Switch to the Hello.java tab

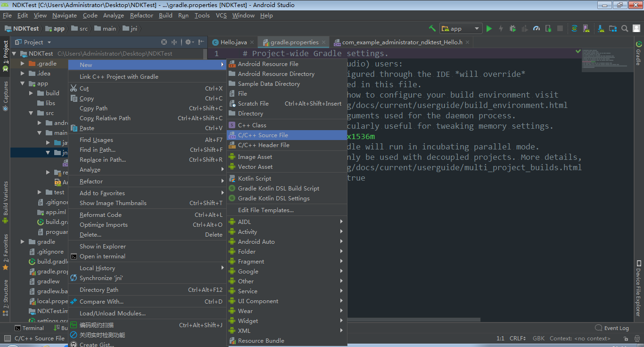coord(233,42)
